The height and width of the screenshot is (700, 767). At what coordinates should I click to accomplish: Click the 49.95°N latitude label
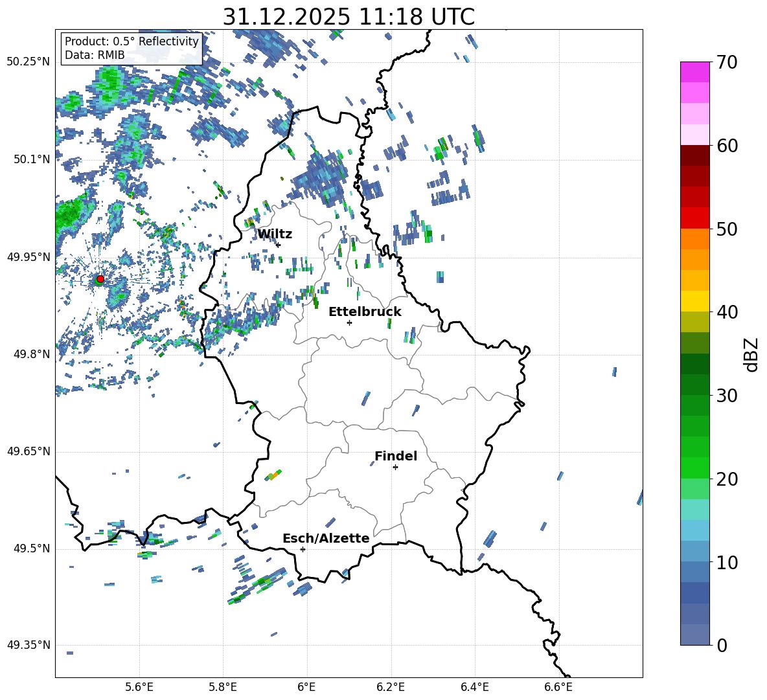[x=29, y=257]
